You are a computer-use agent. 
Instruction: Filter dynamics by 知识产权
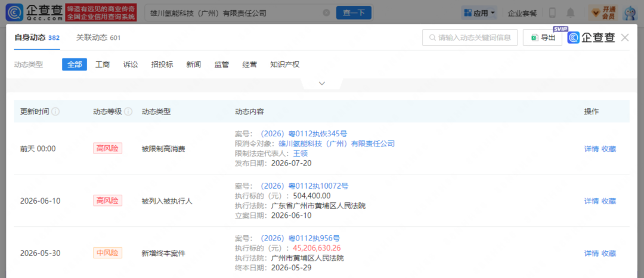(x=285, y=64)
